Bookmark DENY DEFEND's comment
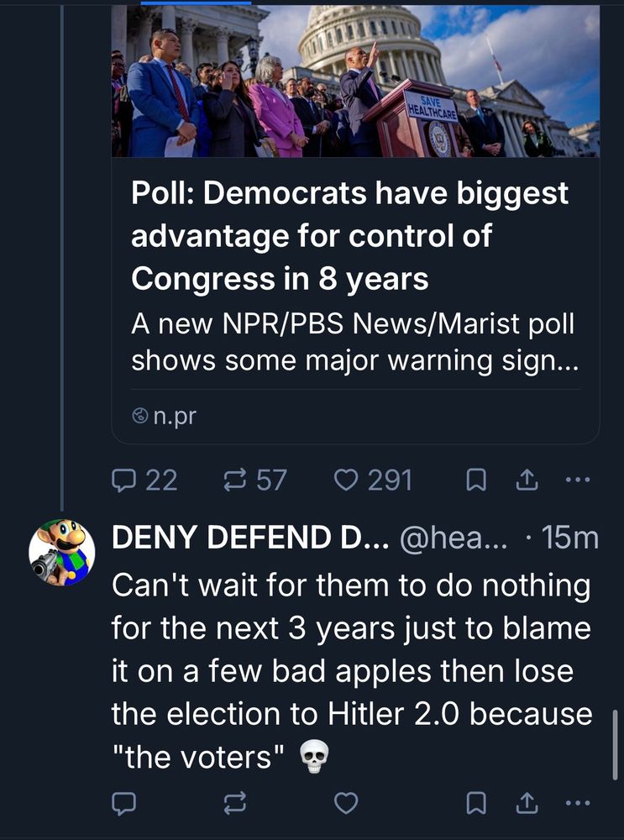Image resolution: width=624 pixels, height=840 pixels. coord(476,804)
